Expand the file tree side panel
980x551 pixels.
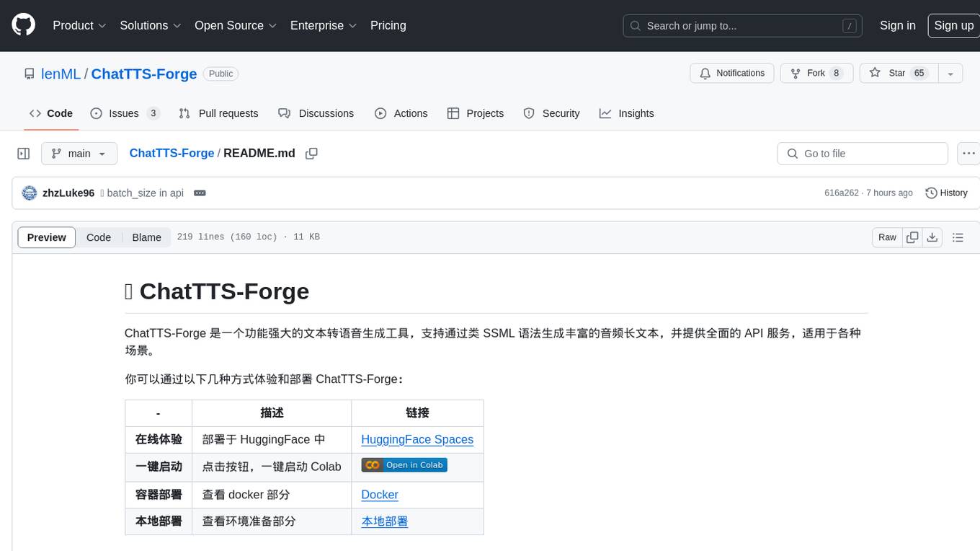tap(24, 154)
